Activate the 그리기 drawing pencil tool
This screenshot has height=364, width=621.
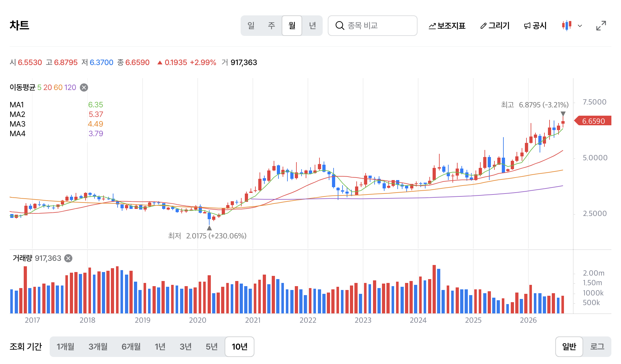[495, 26]
